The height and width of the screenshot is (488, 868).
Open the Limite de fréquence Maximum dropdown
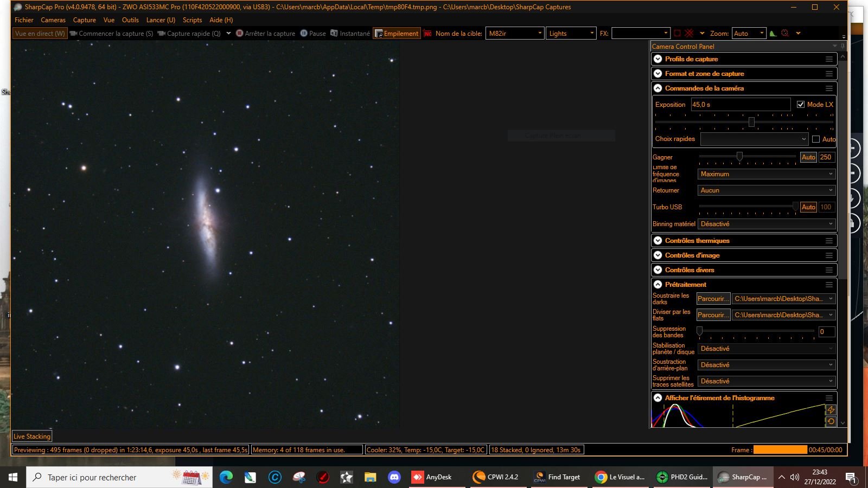tap(767, 174)
